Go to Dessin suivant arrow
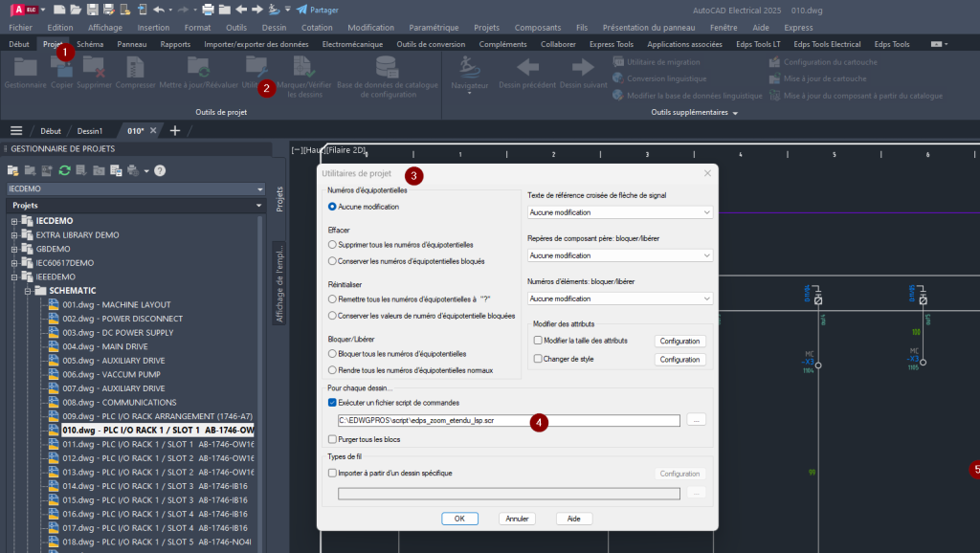Viewport: 980px width, 553px height. tap(583, 68)
